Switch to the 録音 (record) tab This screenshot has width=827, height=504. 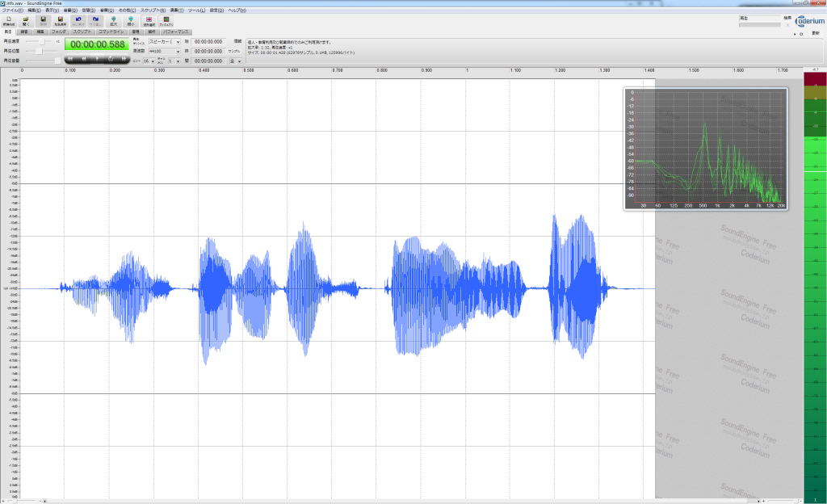point(24,31)
